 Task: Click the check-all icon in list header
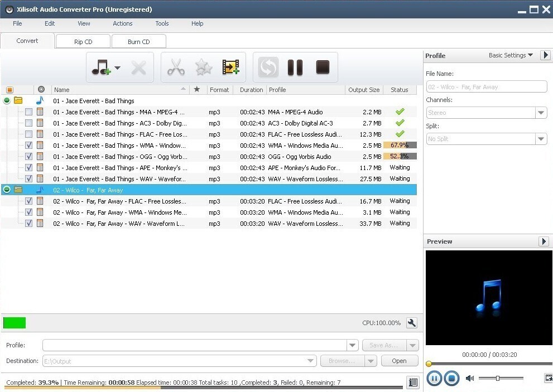click(9, 90)
